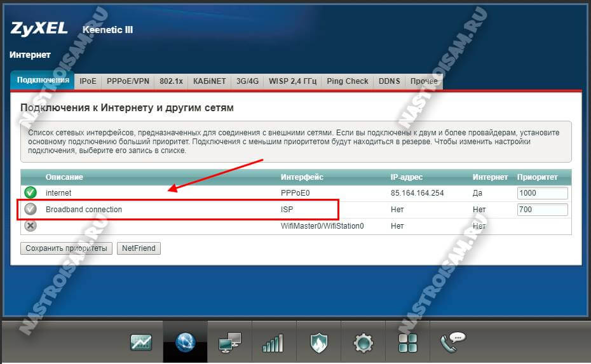Select the Broadband connection row

[x=178, y=210]
